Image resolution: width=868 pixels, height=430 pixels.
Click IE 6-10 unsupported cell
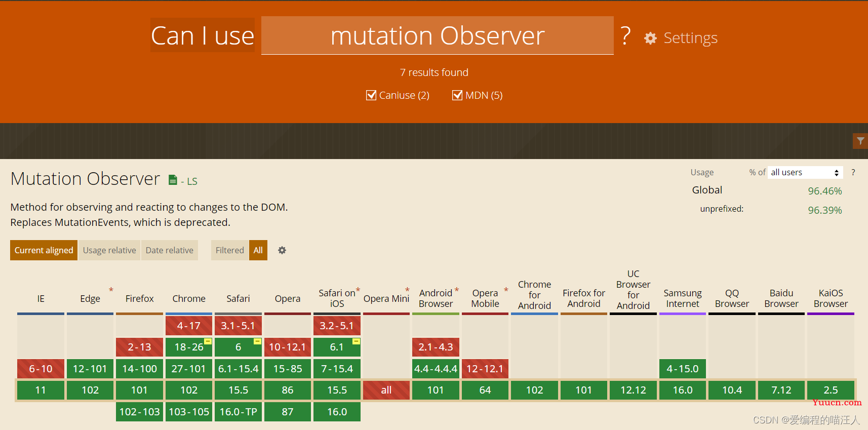pyautogui.click(x=41, y=369)
